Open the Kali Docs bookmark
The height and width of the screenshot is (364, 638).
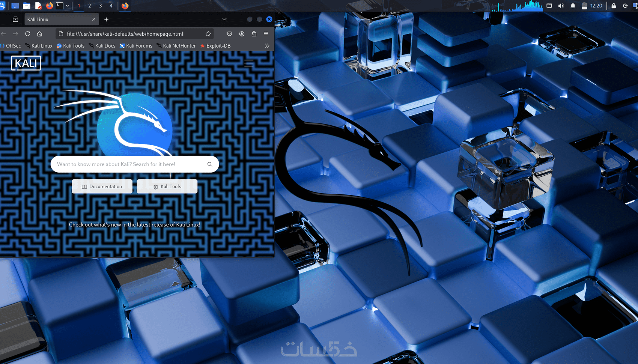coord(102,46)
